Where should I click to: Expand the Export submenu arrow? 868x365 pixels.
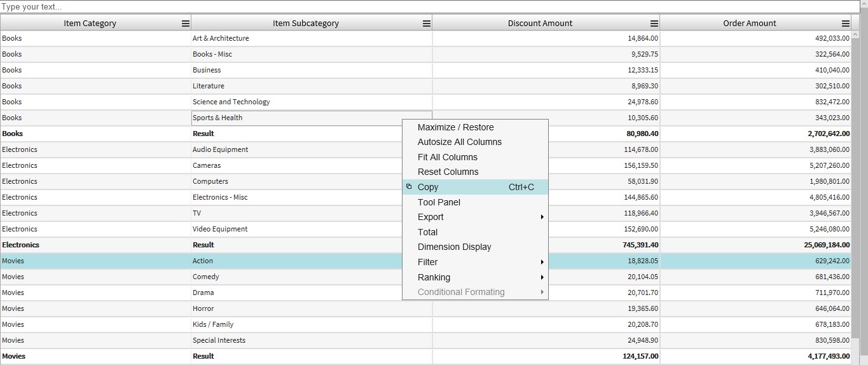click(542, 217)
